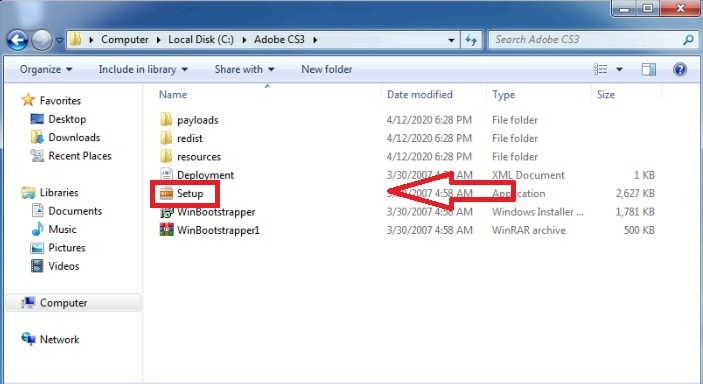Select Computer in the address breadcrumb
This screenshot has width=703, height=384.
125,39
